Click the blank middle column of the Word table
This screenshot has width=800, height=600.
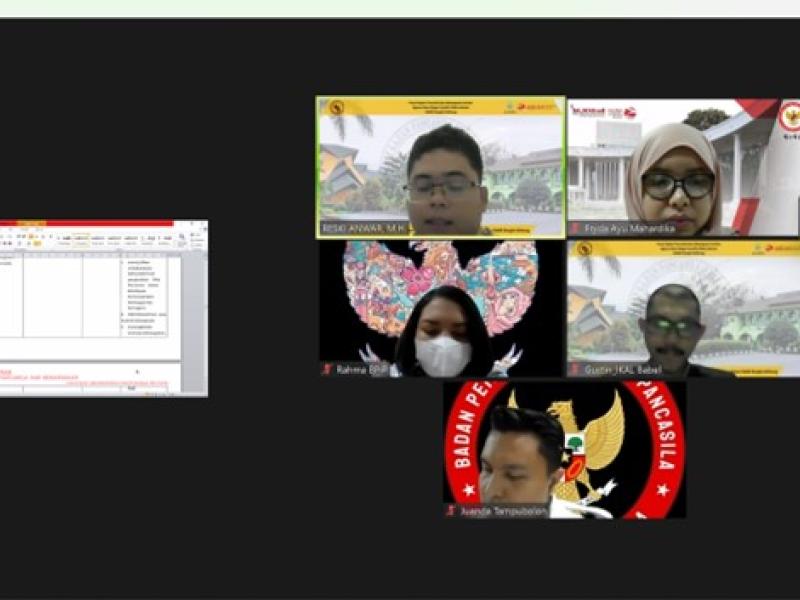(52, 295)
